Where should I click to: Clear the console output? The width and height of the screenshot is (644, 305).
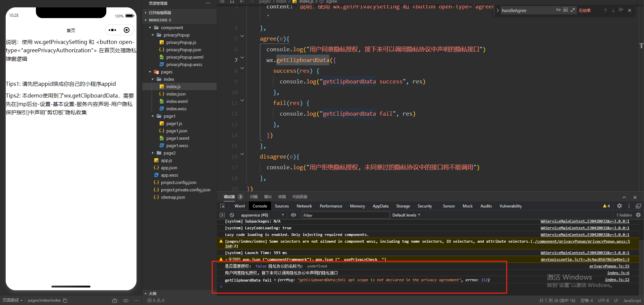coord(232,215)
